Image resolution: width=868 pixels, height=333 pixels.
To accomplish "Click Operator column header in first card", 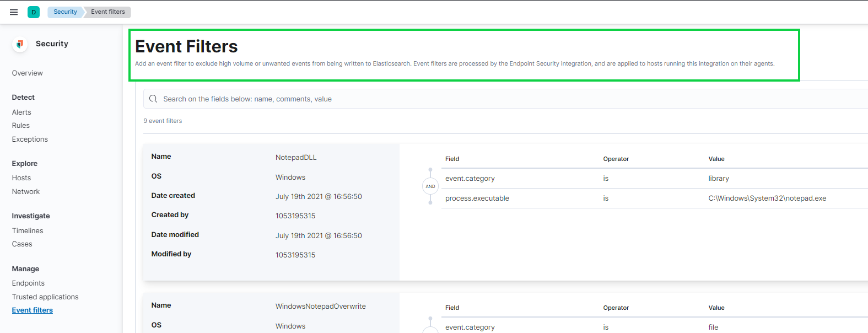I will pyautogui.click(x=616, y=159).
